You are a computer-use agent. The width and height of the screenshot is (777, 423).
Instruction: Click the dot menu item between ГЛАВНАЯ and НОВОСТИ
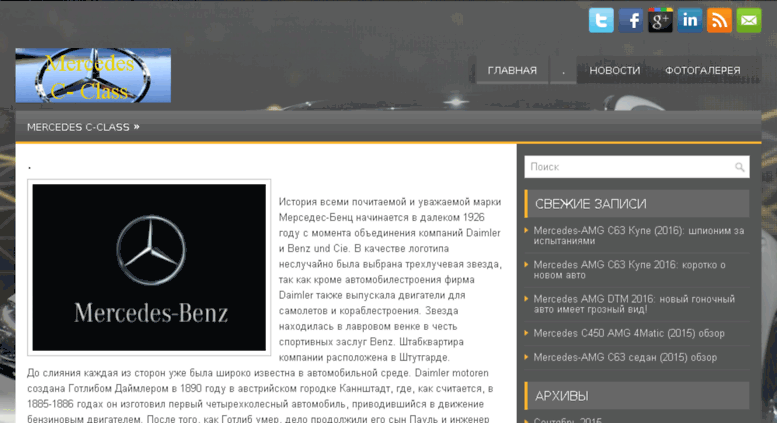(x=563, y=70)
